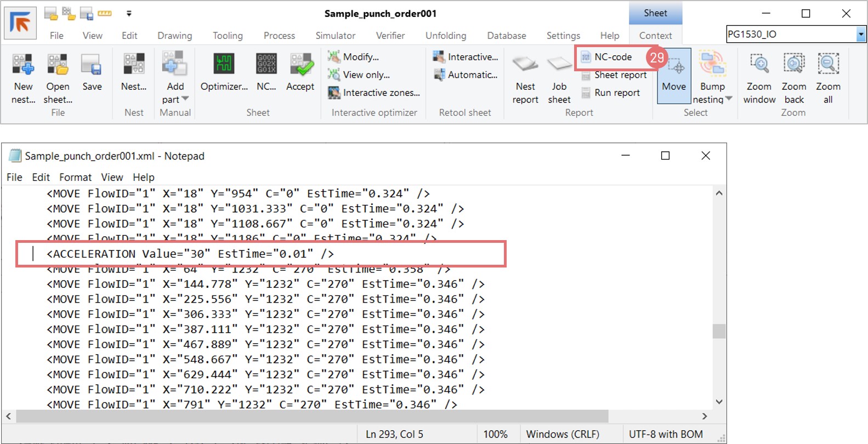
Task: Switch to the Context tab
Action: pyautogui.click(x=655, y=36)
